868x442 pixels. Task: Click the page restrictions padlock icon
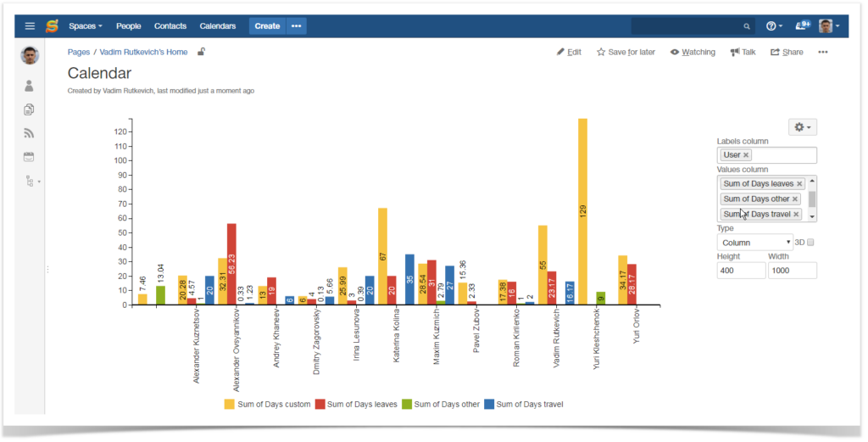click(x=202, y=52)
